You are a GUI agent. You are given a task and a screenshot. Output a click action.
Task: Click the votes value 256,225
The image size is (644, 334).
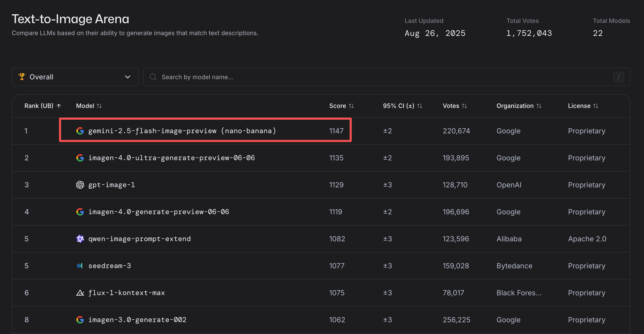pos(457,320)
